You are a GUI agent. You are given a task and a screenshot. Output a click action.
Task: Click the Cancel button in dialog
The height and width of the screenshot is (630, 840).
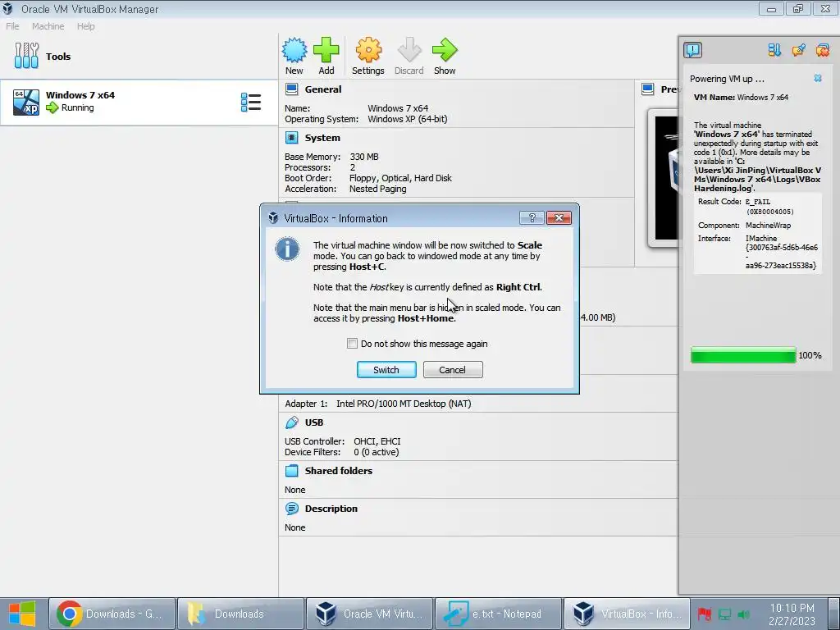(x=453, y=370)
